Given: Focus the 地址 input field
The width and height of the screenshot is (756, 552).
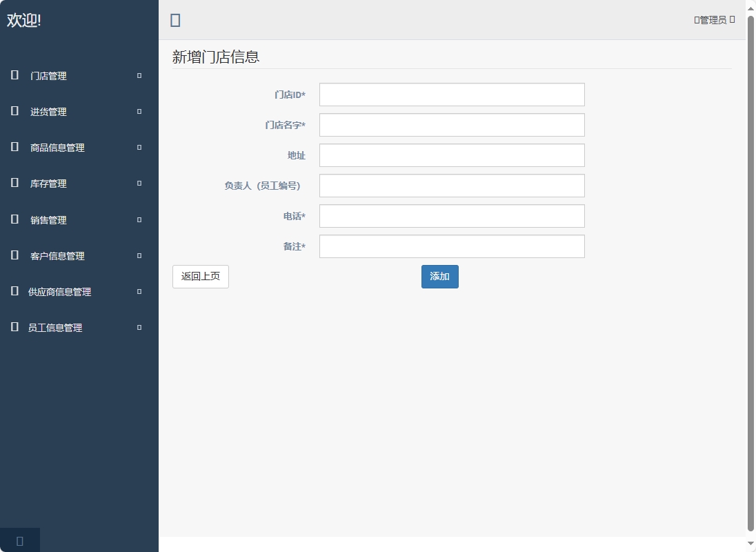Looking at the screenshot, I should click(452, 155).
